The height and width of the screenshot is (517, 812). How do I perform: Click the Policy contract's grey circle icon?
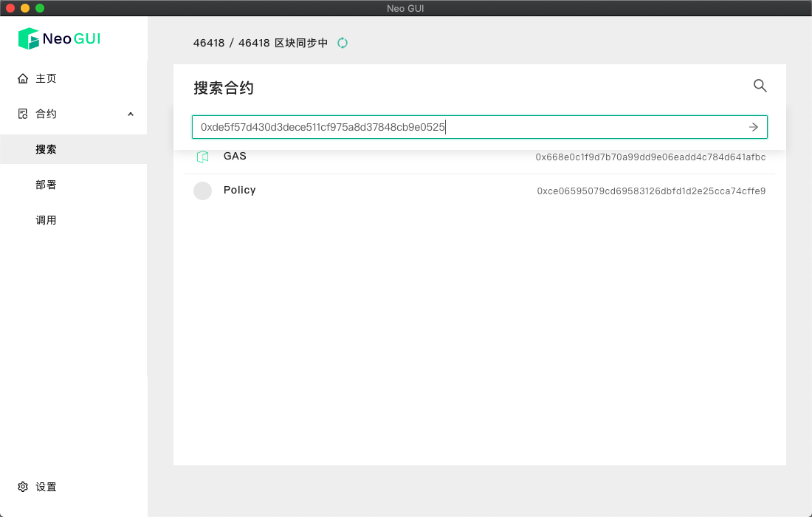click(202, 191)
